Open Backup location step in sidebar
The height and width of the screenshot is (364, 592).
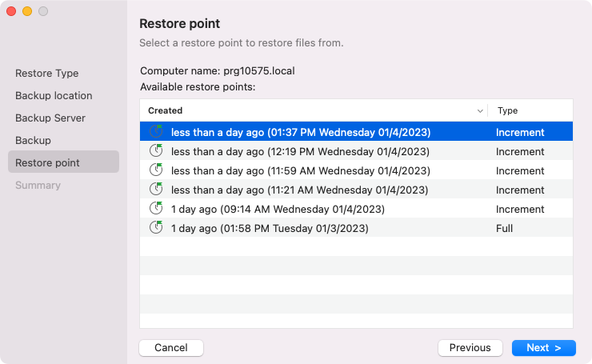click(x=54, y=95)
